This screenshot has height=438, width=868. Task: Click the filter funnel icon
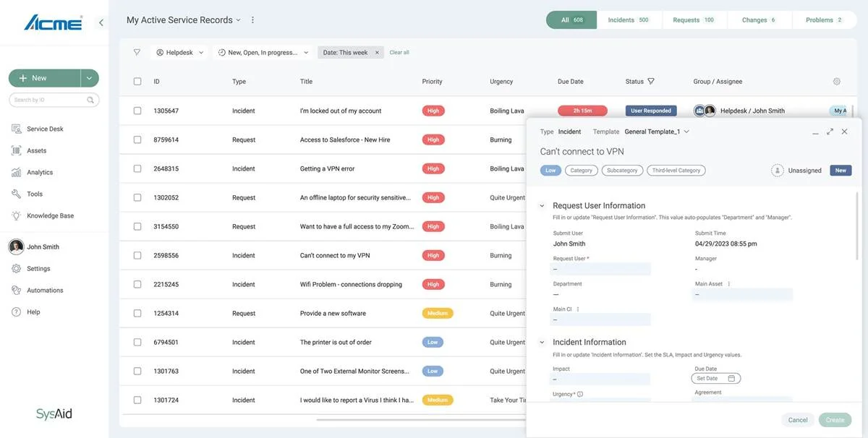137,52
